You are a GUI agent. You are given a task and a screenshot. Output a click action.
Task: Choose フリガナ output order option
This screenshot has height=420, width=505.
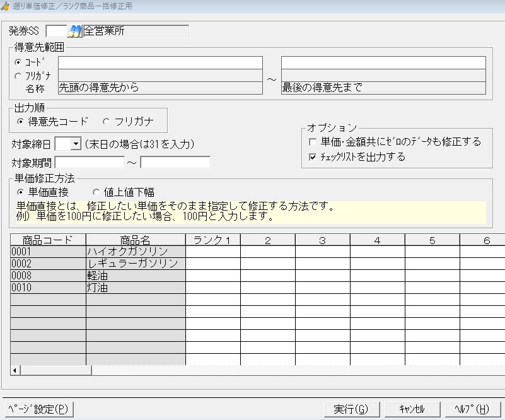[x=105, y=121]
